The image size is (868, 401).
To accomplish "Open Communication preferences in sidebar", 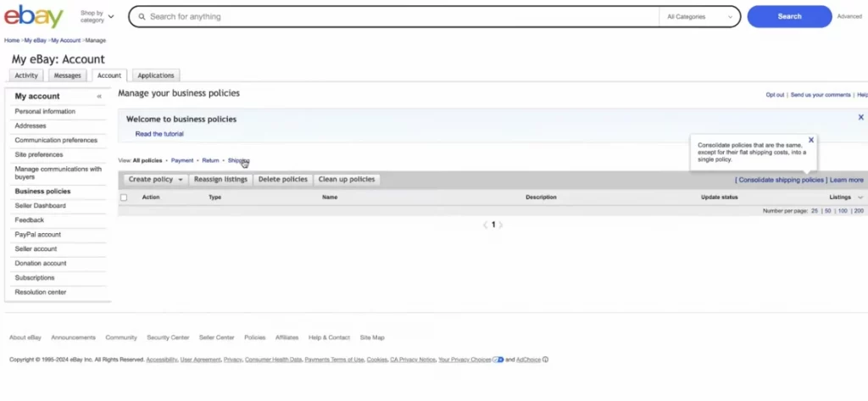I will coord(56,140).
